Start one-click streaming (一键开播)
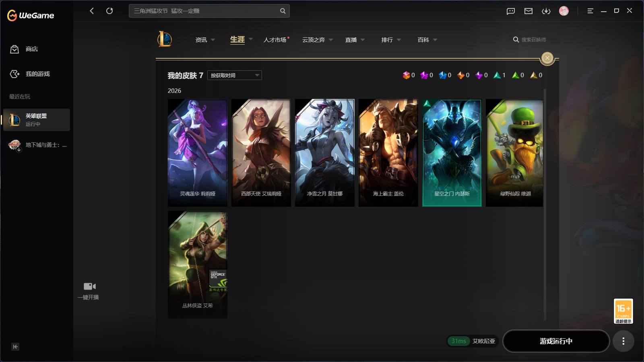Viewport: 644px width, 362px height. (89, 291)
